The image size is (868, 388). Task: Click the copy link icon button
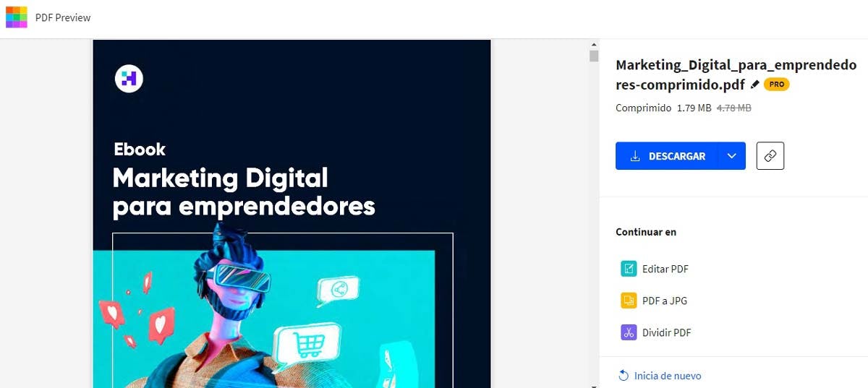(x=770, y=156)
